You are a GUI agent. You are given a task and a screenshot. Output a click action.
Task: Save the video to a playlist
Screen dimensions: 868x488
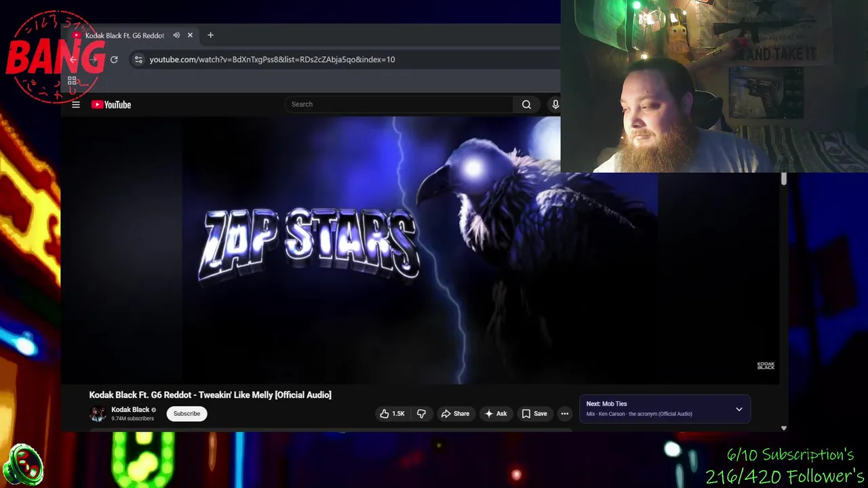click(x=534, y=413)
